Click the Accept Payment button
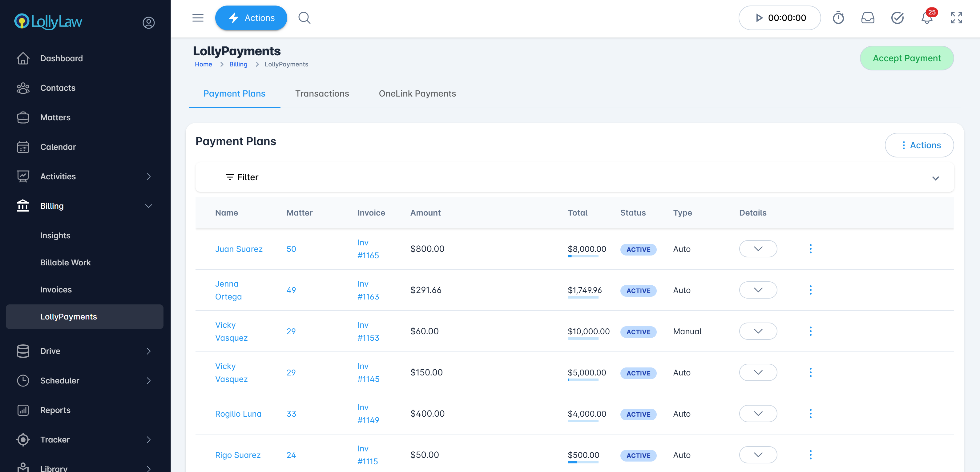Image resolution: width=980 pixels, height=472 pixels. pos(906,58)
